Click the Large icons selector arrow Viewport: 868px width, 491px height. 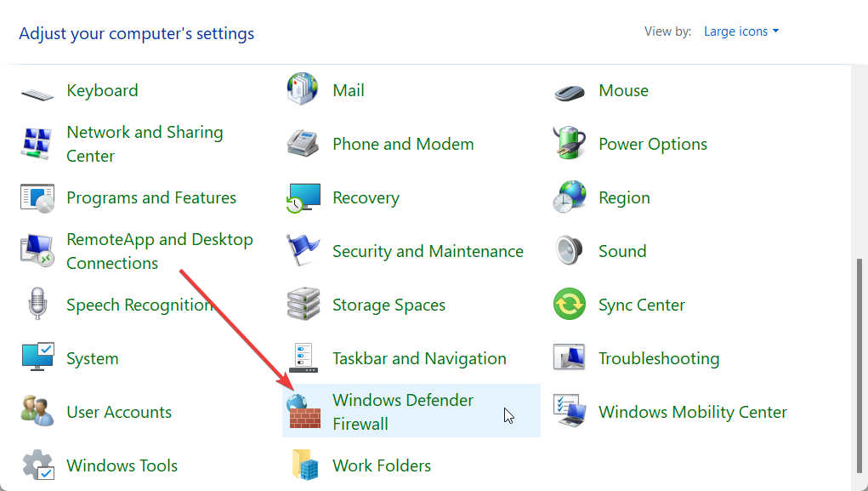click(x=776, y=31)
